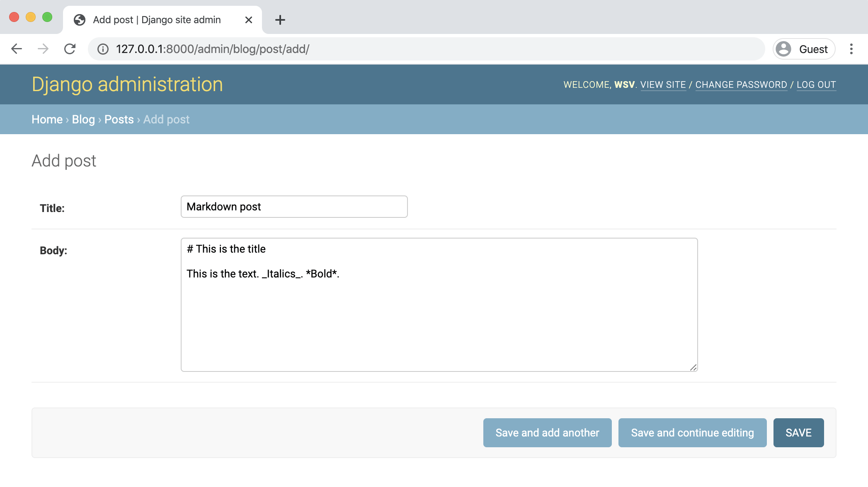Select the Title input containing Markdown post

coord(294,206)
